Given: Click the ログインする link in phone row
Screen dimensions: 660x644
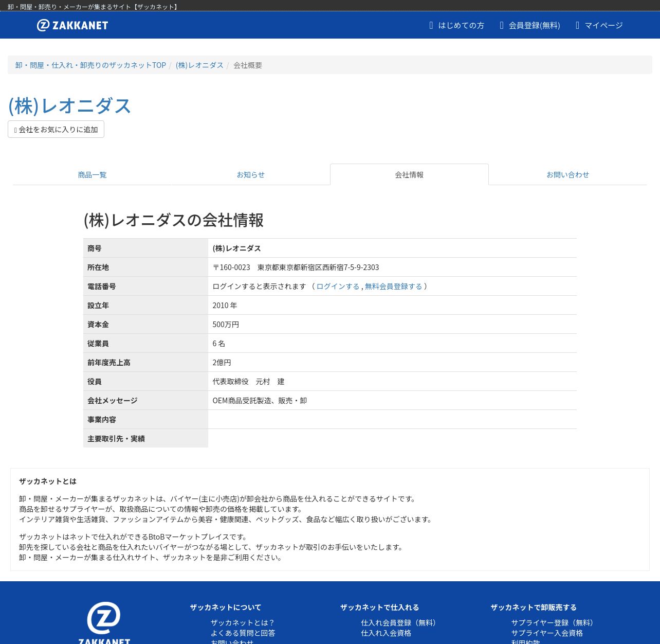Looking at the screenshot, I should (x=338, y=287).
